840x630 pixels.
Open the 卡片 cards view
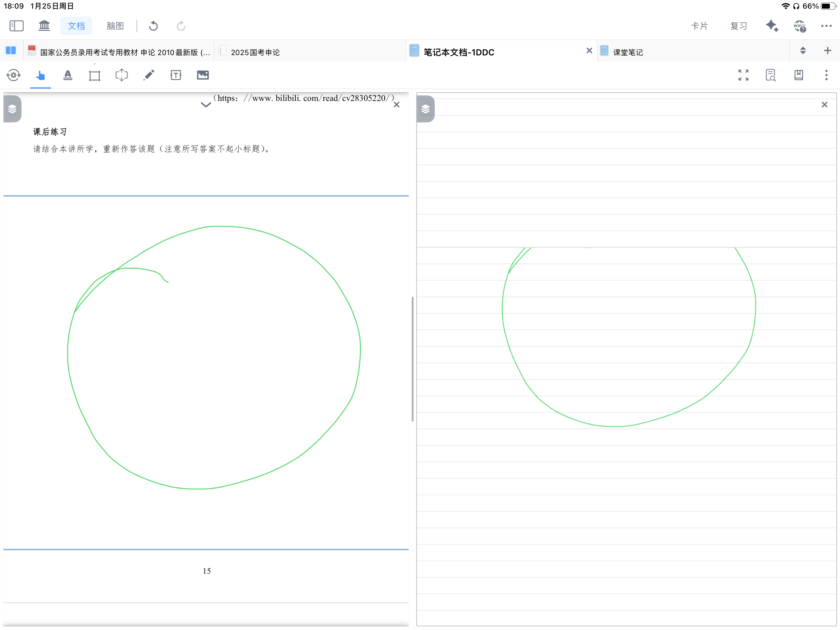[x=699, y=26]
